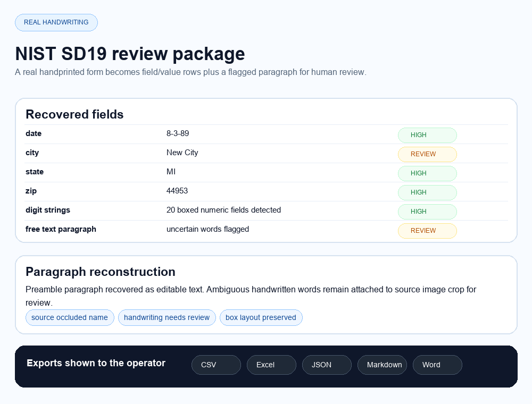This screenshot has height=404, width=532.
Task: Select the 'box layout preserved' tag
Action: coord(261,317)
